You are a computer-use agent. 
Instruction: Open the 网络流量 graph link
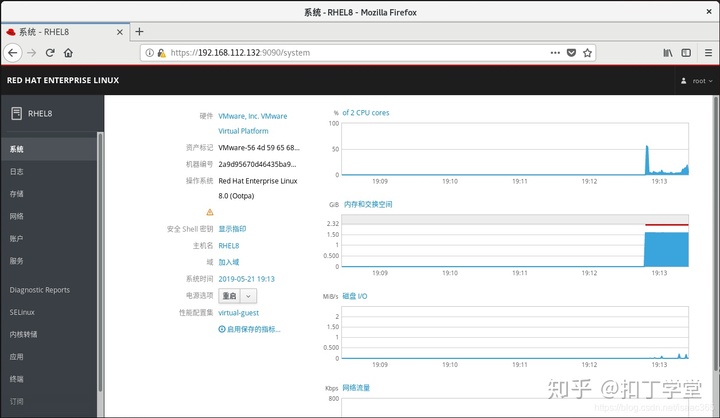[356, 388]
